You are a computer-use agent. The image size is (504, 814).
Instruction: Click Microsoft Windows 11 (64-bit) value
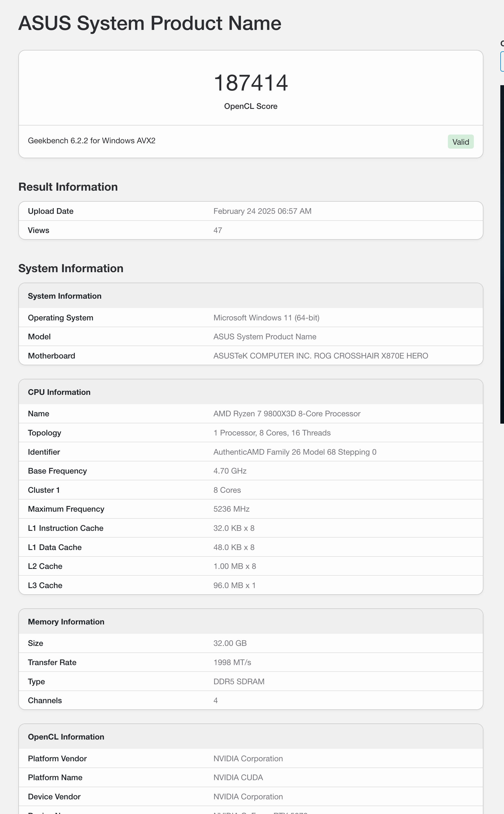click(266, 318)
